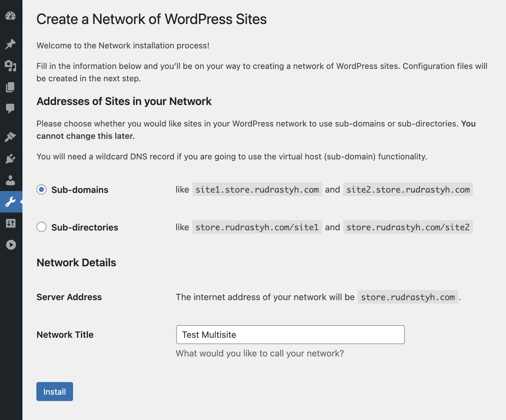This screenshot has width=506, height=420.
Task: Open the Dashboard menu icon
Action: tap(10, 16)
